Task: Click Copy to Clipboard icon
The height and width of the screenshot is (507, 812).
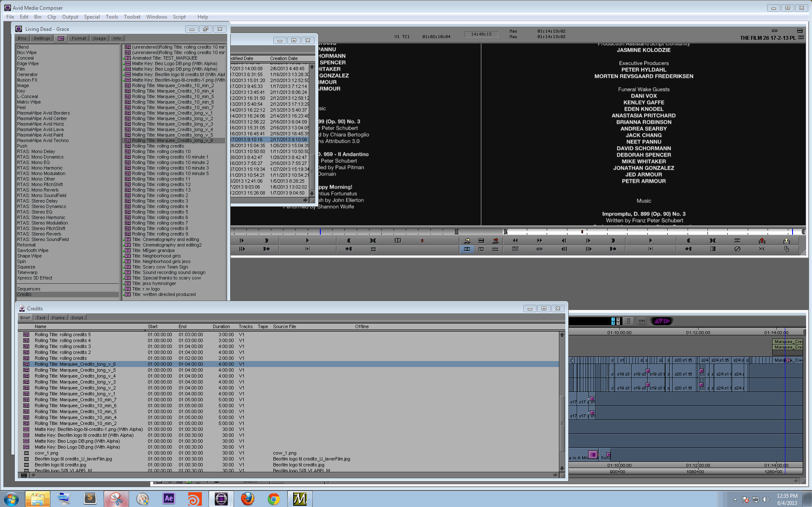Action: [x=787, y=249]
